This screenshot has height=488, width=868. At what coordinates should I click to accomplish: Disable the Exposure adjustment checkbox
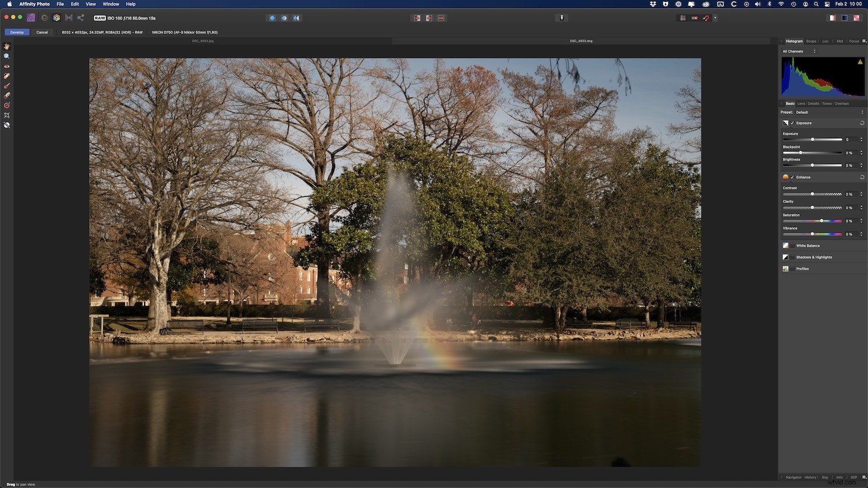click(x=792, y=123)
